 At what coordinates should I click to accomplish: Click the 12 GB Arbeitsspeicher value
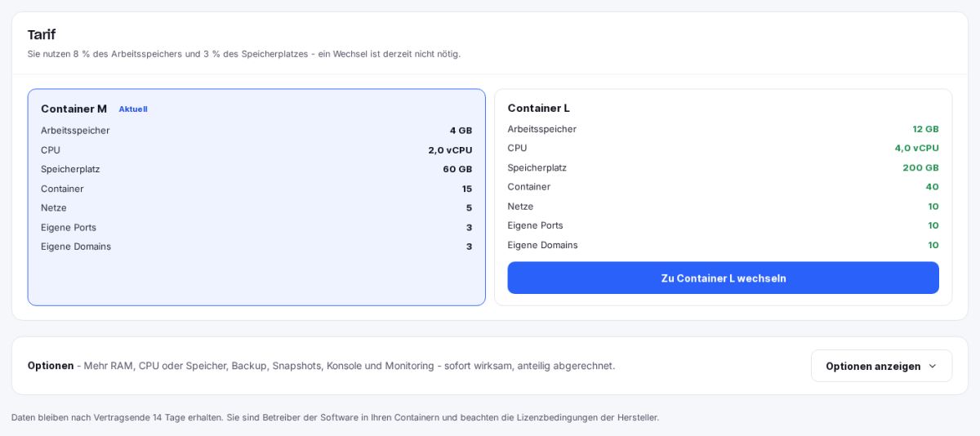coord(925,129)
